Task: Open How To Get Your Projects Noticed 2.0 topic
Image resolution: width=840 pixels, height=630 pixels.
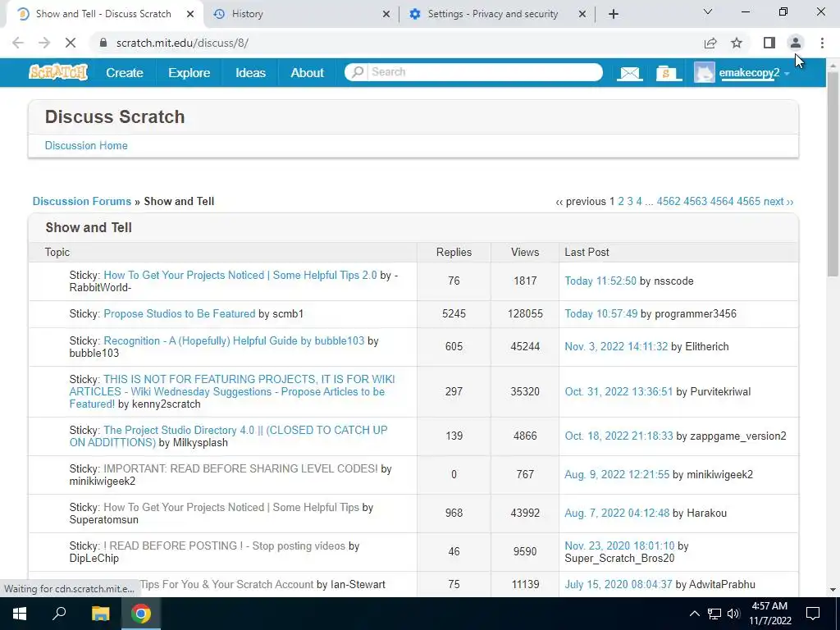Action: [x=240, y=275]
